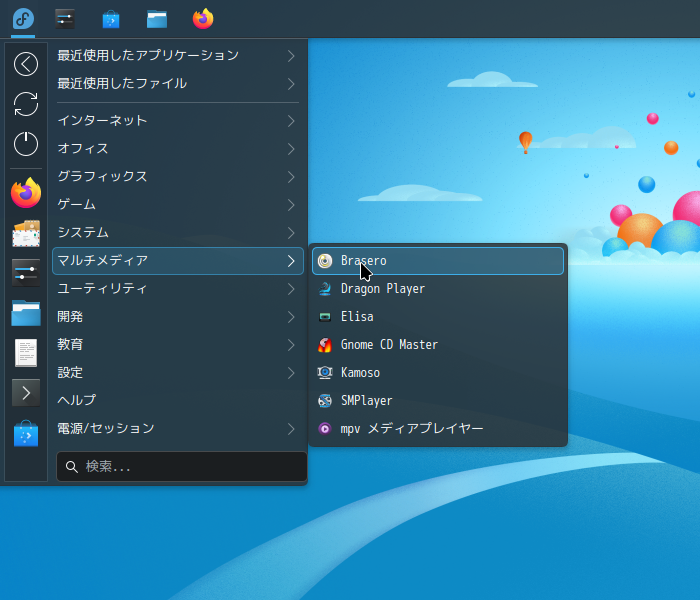The height and width of the screenshot is (600, 700).
Task: Click the 設定 row chevron
Action: click(291, 373)
